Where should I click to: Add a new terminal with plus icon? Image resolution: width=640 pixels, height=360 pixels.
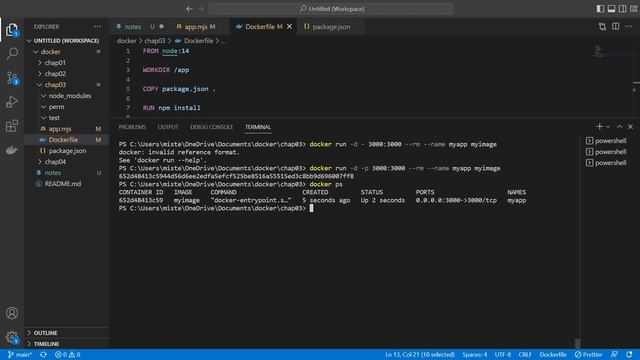point(599,127)
